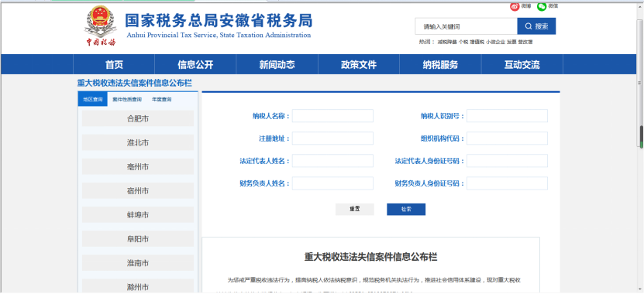Click the 组织机构代码 input field
644x294 pixels.
tap(508, 138)
